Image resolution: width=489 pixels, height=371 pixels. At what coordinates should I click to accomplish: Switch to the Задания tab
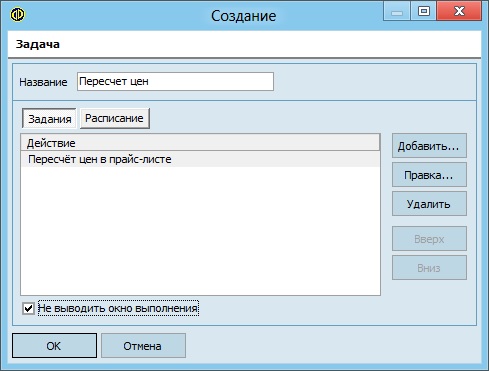coord(49,118)
